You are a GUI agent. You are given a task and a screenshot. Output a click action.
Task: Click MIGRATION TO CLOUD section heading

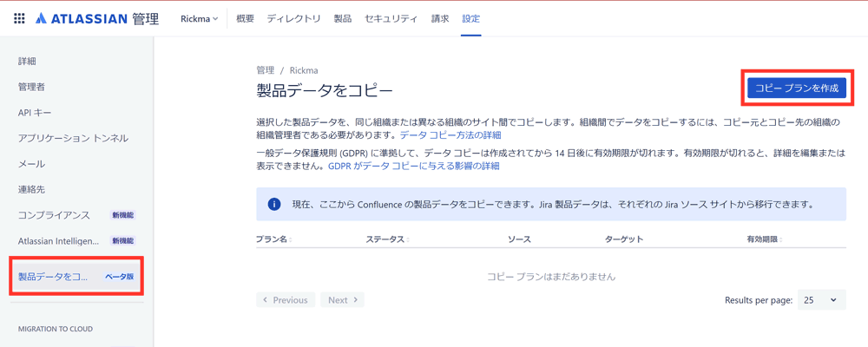point(56,329)
